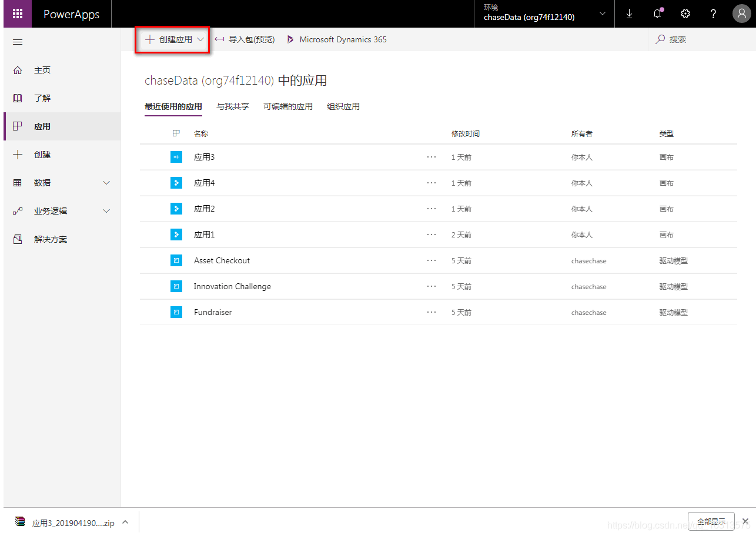Click the 应用2 app icon
Screen dimensions: 756x536
point(176,209)
